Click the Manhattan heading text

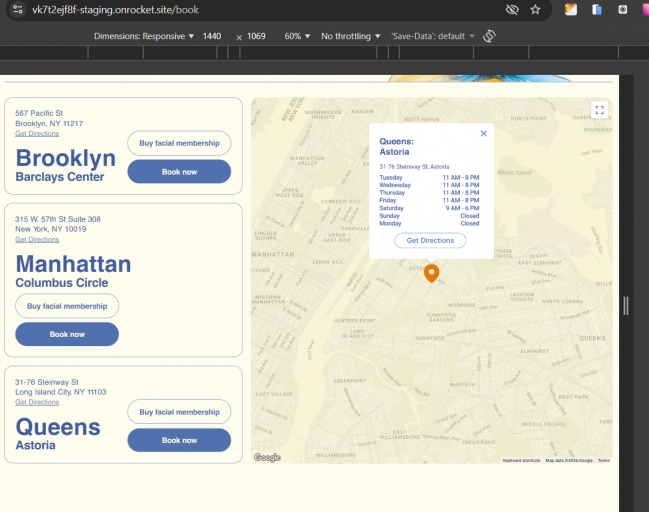[x=73, y=264]
